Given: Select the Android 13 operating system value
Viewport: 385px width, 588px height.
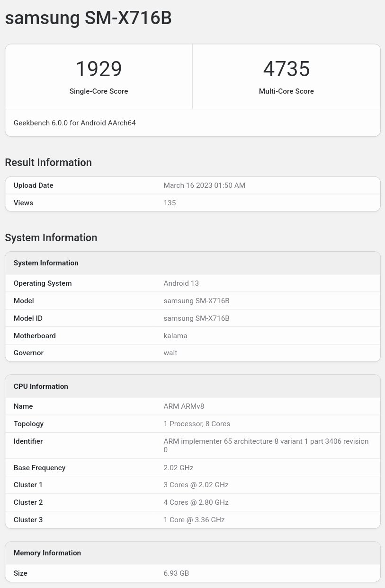Looking at the screenshot, I should click(x=181, y=283).
